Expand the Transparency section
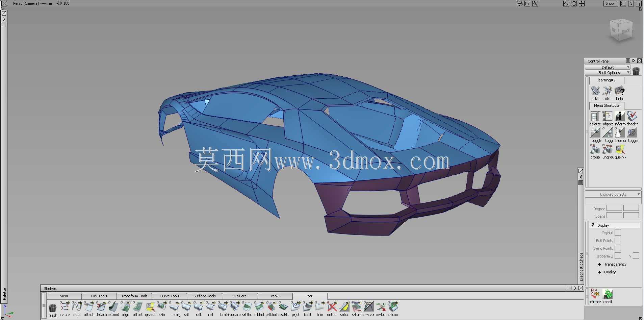Screen dimensions: 644x320 click(600, 264)
